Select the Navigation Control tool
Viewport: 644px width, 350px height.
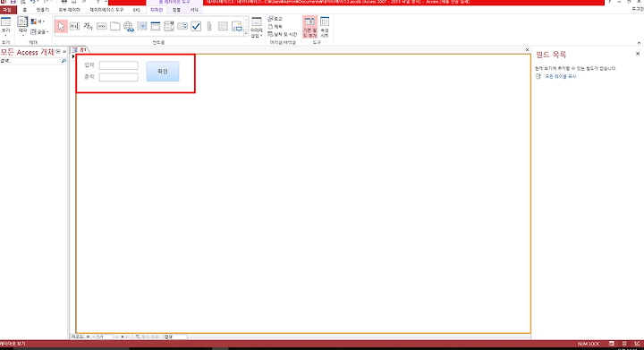tap(156, 26)
